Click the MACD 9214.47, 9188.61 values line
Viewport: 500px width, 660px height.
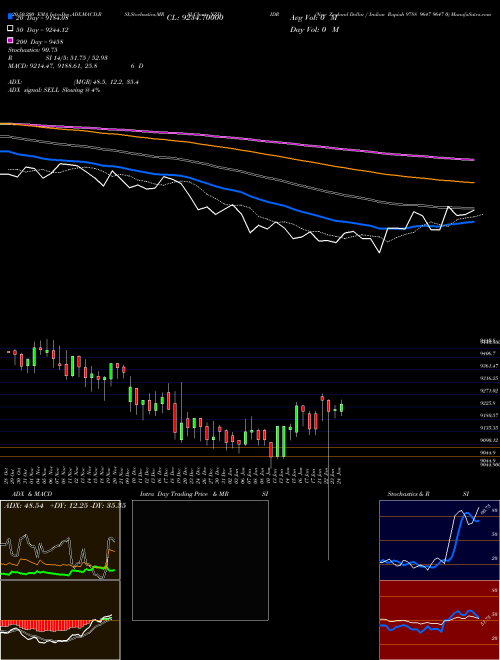point(53,66)
